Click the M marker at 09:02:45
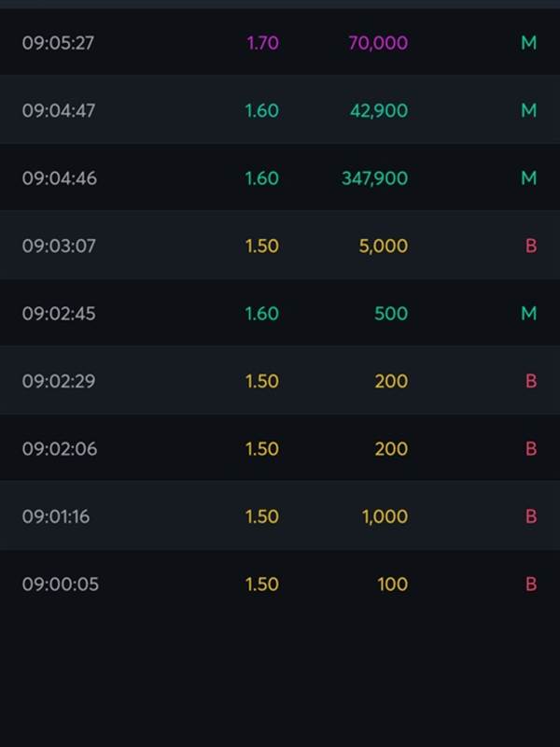 [529, 314]
